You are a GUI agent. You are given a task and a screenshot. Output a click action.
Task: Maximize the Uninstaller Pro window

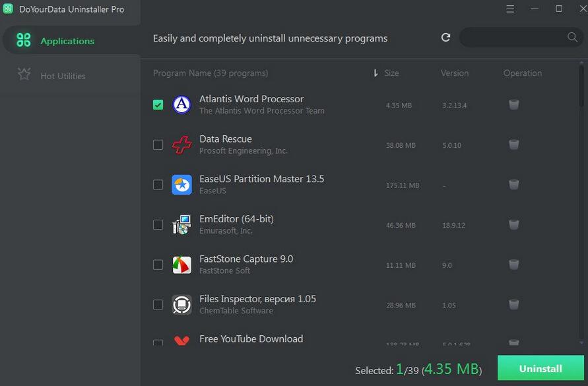point(559,9)
